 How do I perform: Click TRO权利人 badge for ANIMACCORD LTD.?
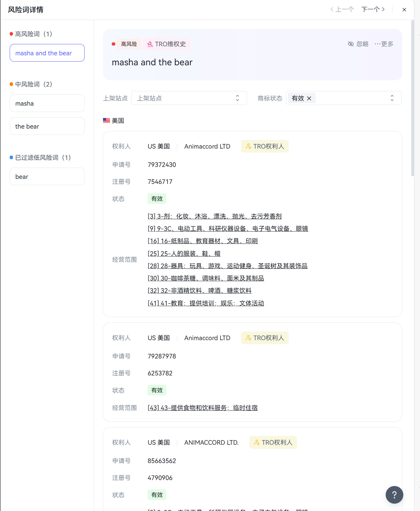(273, 442)
